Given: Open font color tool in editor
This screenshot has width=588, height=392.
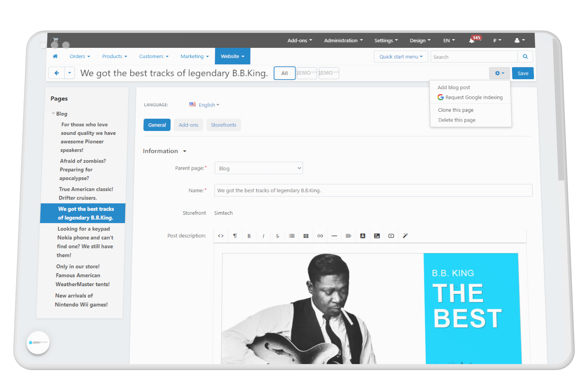Looking at the screenshot, I should click(x=363, y=236).
